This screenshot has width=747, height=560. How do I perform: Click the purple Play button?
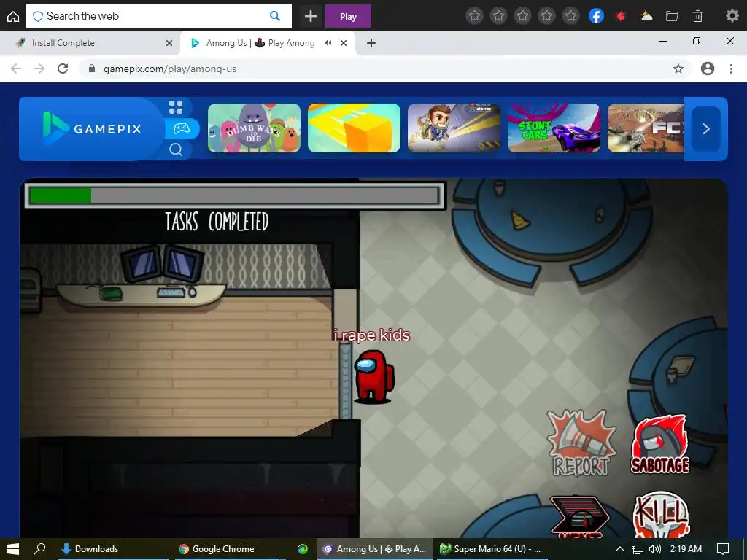[348, 16]
